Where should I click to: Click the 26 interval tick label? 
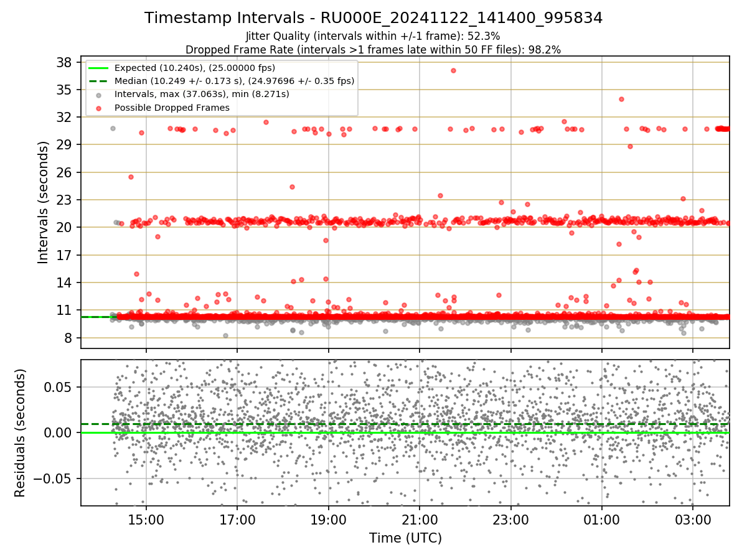click(65, 172)
